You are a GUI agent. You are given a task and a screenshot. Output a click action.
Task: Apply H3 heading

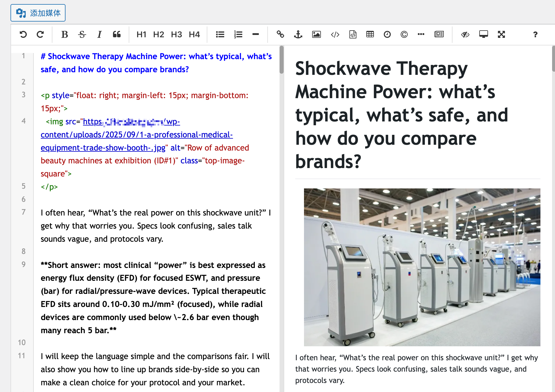pos(176,34)
